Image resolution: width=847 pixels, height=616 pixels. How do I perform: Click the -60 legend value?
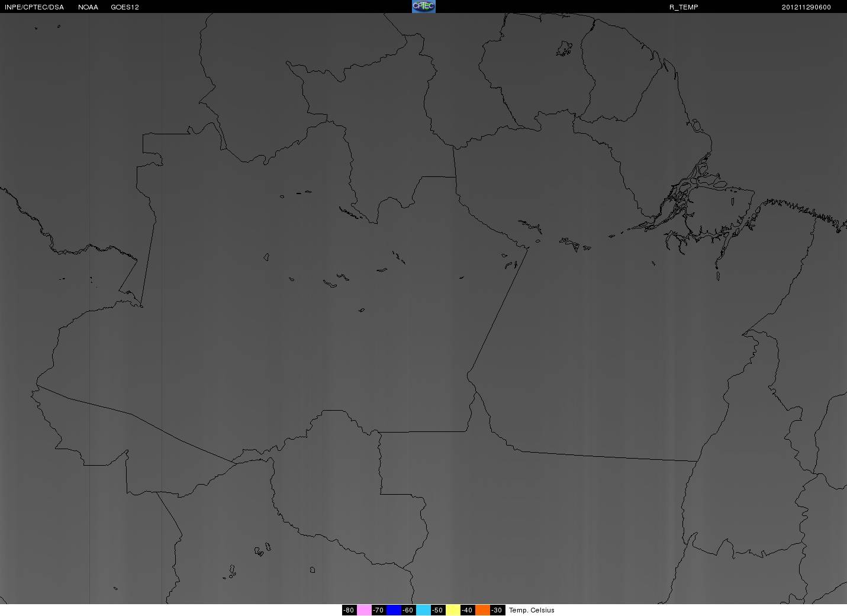click(x=408, y=610)
